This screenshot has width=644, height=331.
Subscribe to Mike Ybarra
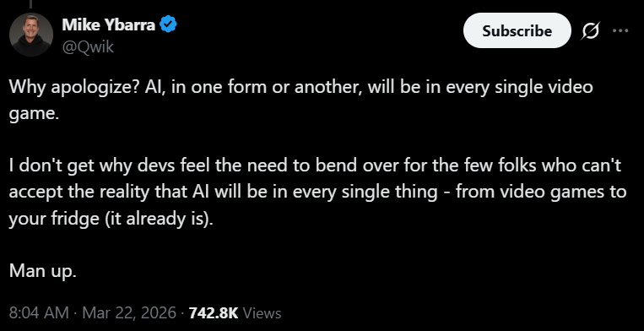point(517,30)
